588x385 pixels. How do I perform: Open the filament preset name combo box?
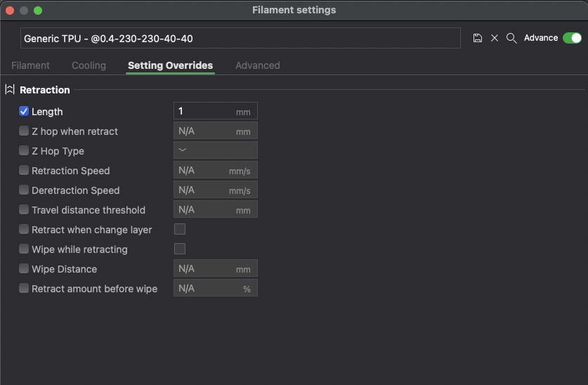(240, 39)
